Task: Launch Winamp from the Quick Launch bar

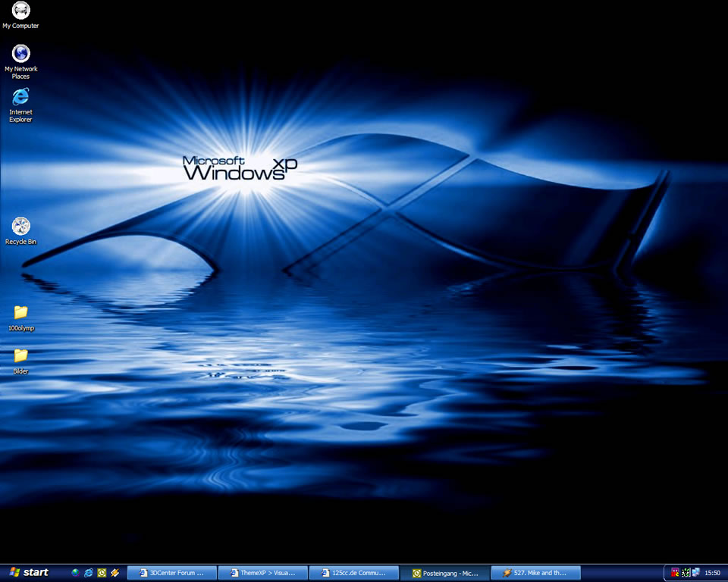Action: (x=115, y=573)
